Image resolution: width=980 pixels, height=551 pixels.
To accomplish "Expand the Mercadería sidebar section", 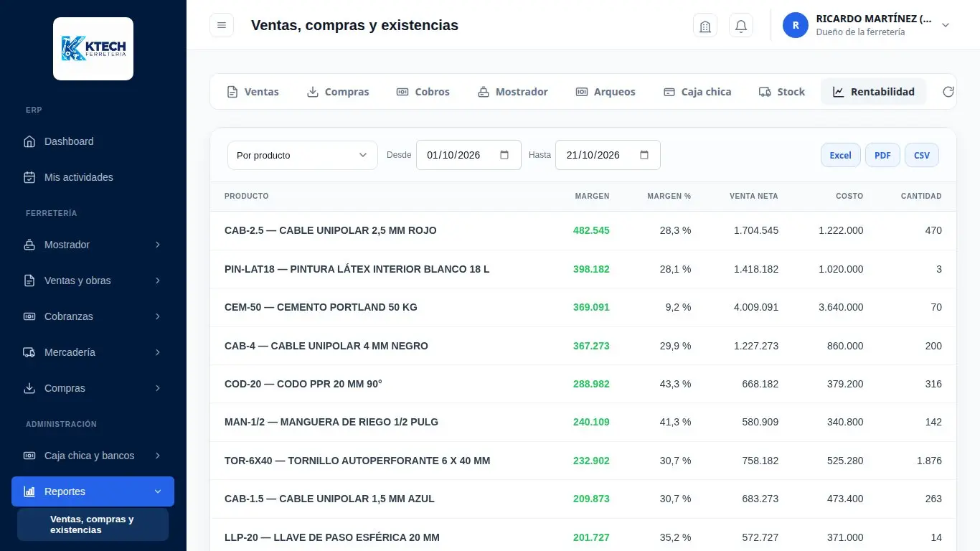I will [93, 352].
